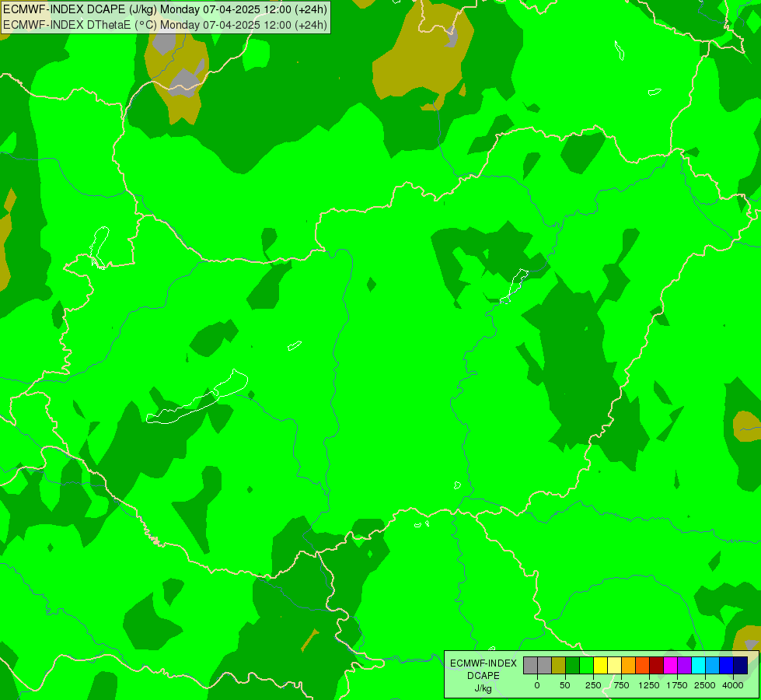Click the bright green legend swatch
Screen dimensions: 761x700
(x=587, y=665)
